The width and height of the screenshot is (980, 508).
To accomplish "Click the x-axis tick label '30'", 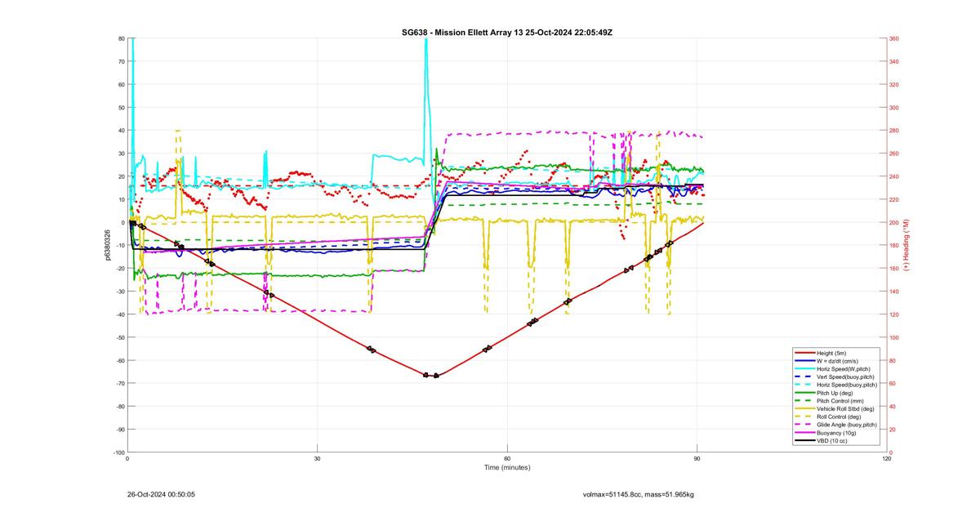I will (x=318, y=459).
